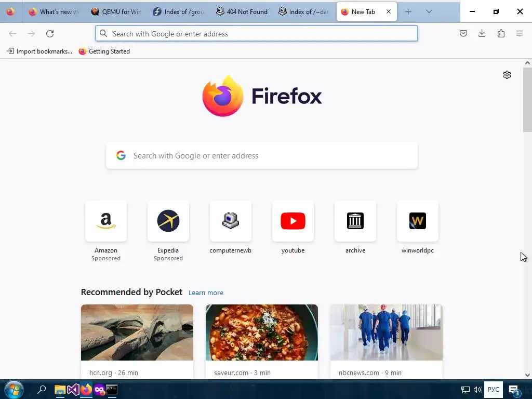Switch input language РУС indicator

(494, 390)
